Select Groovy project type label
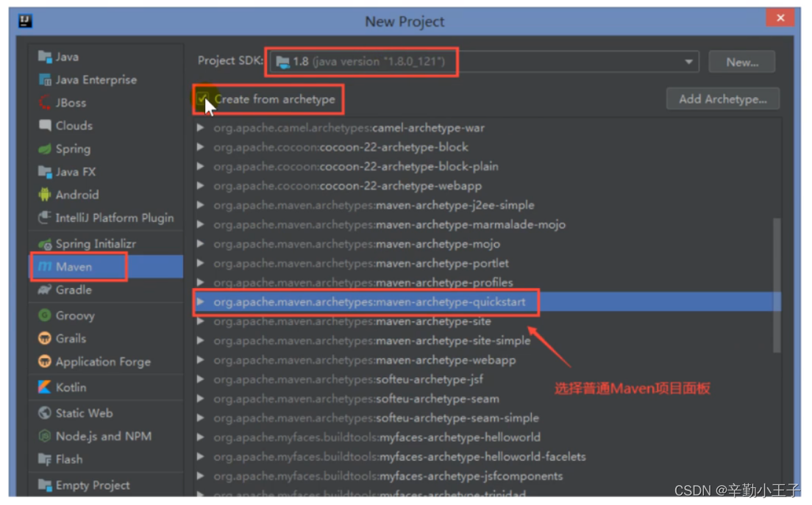The height and width of the screenshot is (505, 812). tap(75, 315)
